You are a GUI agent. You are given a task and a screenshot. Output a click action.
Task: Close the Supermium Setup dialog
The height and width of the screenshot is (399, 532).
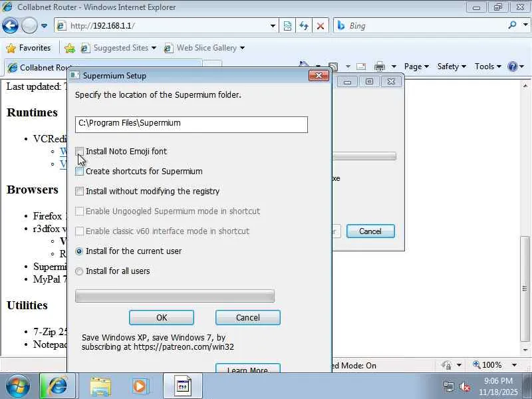tap(319, 75)
